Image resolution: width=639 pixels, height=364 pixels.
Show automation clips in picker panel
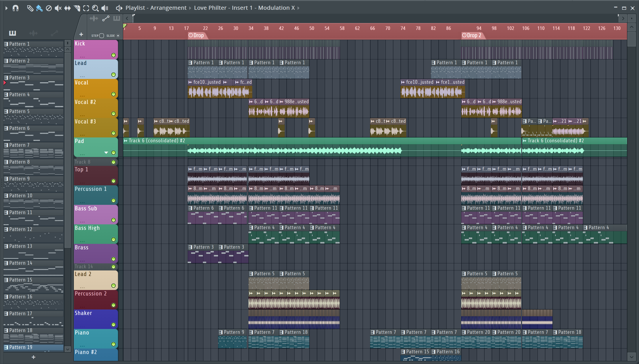tap(54, 33)
